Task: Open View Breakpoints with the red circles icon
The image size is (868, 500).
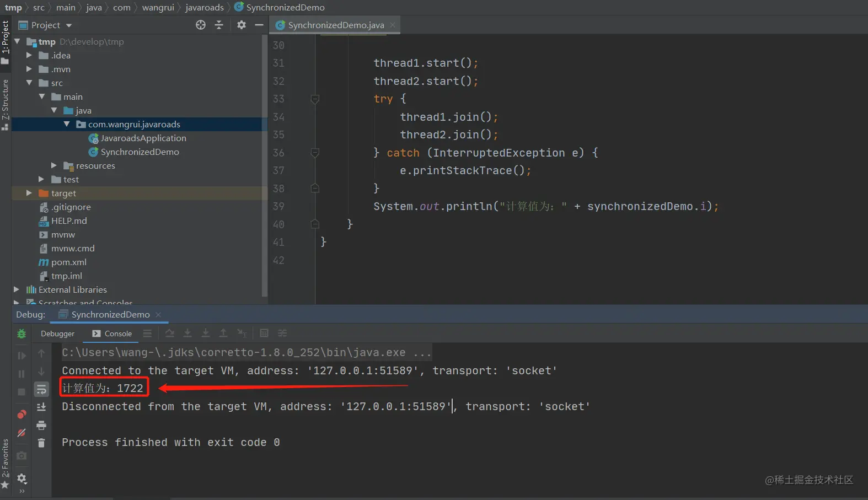Action: (x=22, y=414)
